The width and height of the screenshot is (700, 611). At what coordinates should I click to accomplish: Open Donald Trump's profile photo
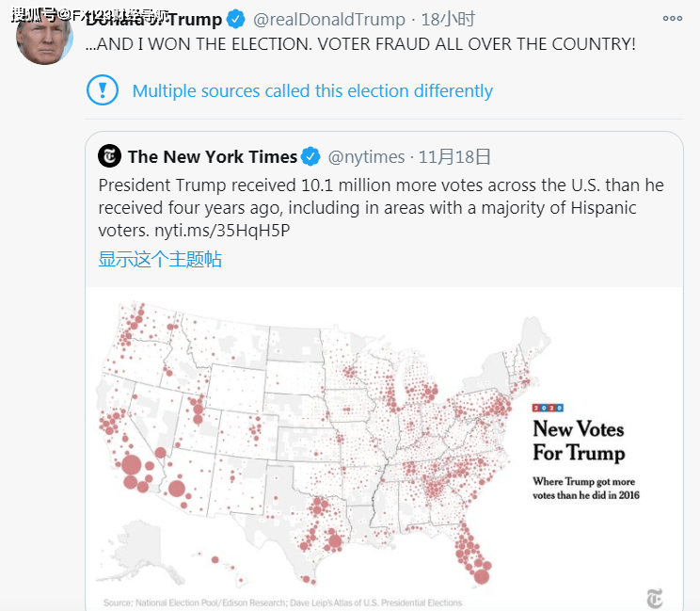[45, 36]
